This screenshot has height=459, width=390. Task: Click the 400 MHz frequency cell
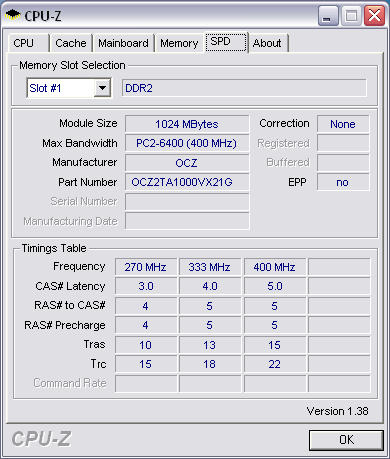pos(275,267)
